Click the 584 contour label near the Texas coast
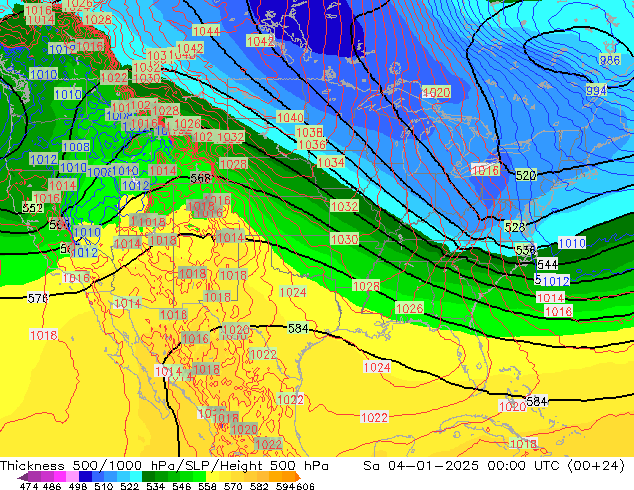Image resolution: width=634 pixels, height=490 pixels. pos(298,328)
